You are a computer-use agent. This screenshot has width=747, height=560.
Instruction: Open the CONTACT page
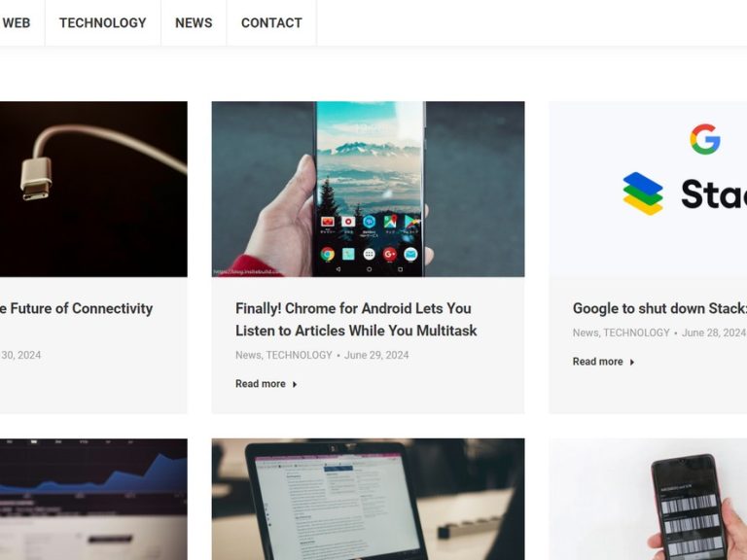coord(271,23)
